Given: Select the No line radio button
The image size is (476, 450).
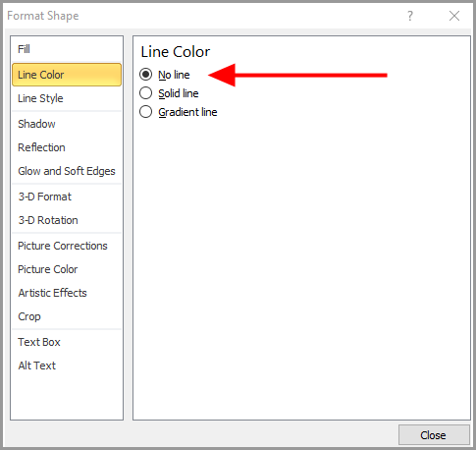Looking at the screenshot, I should [x=145, y=75].
